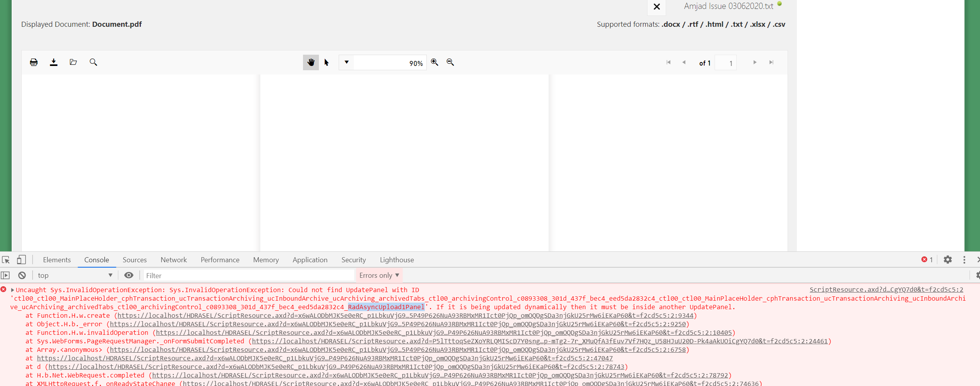This screenshot has height=386, width=980.
Task: Open the Function.H.w.invalidOperation stack link
Action: [x=444, y=332]
